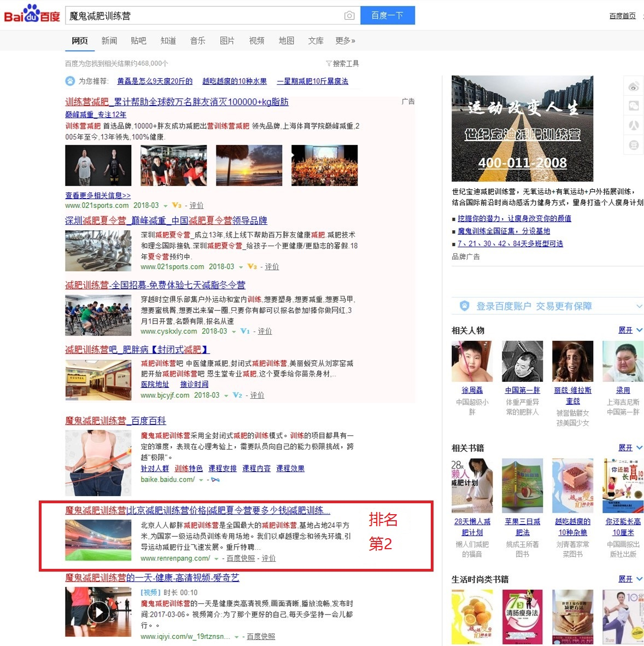Open the 更多» menu
The height and width of the screenshot is (646, 644).
pyautogui.click(x=345, y=40)
